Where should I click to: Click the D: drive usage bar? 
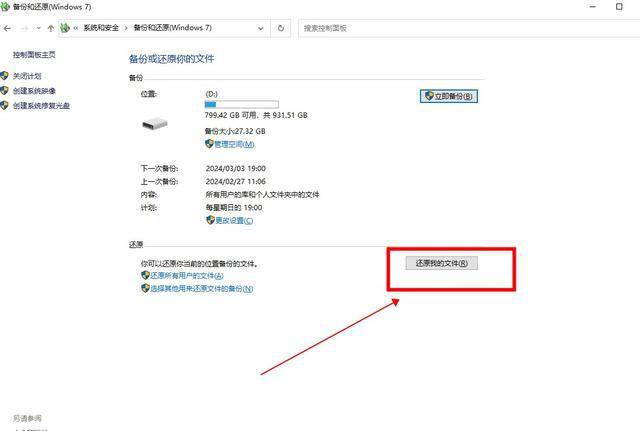242,104
